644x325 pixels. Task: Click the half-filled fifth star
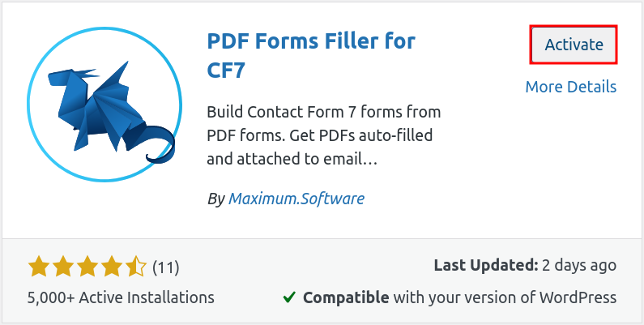pyautogui.click(x=136, y=266)
